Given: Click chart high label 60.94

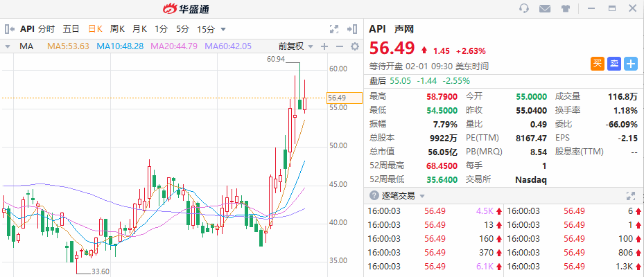Looking at the screenshot, I should coord(276,60).
